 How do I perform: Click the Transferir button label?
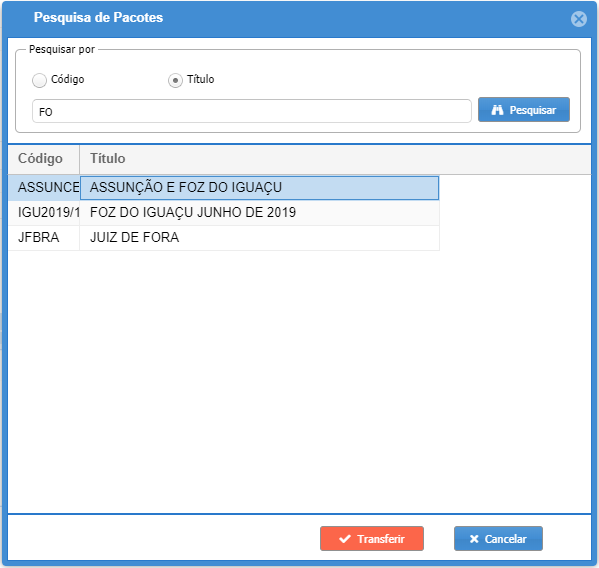point(381,539)
